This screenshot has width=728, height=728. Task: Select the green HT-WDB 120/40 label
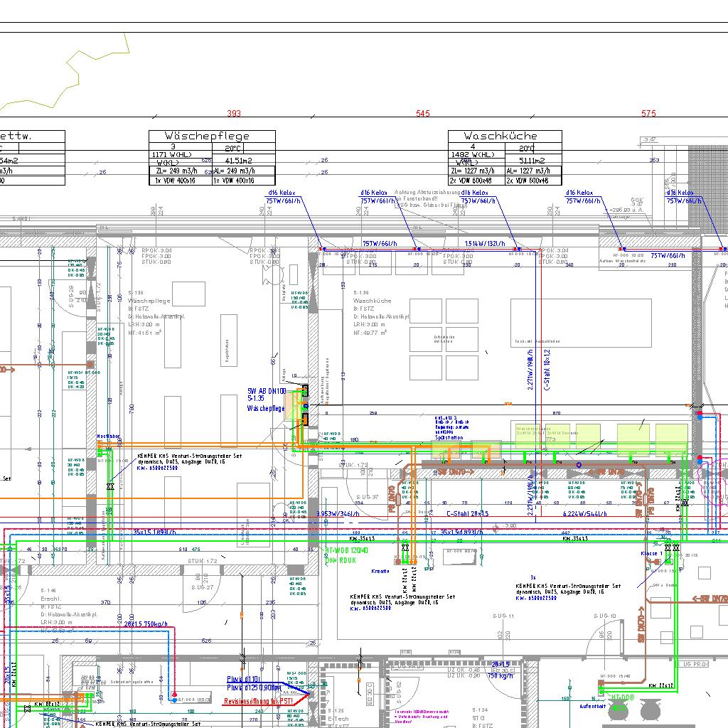click(x=347, y=550)
